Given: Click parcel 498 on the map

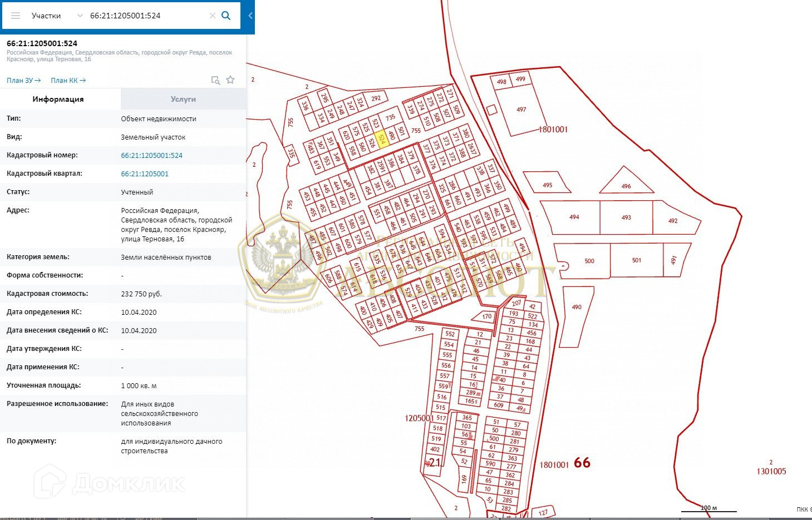Looking at the screenshot, I should (502, 82).
